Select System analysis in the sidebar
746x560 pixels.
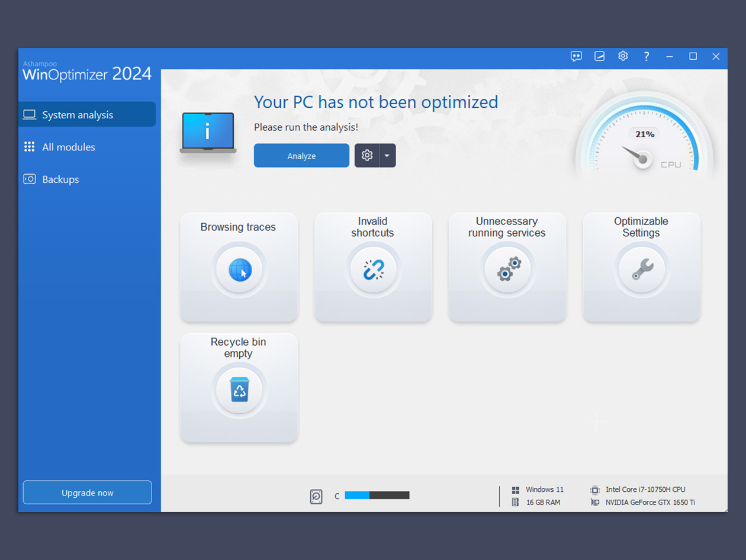tap(87, 115)
